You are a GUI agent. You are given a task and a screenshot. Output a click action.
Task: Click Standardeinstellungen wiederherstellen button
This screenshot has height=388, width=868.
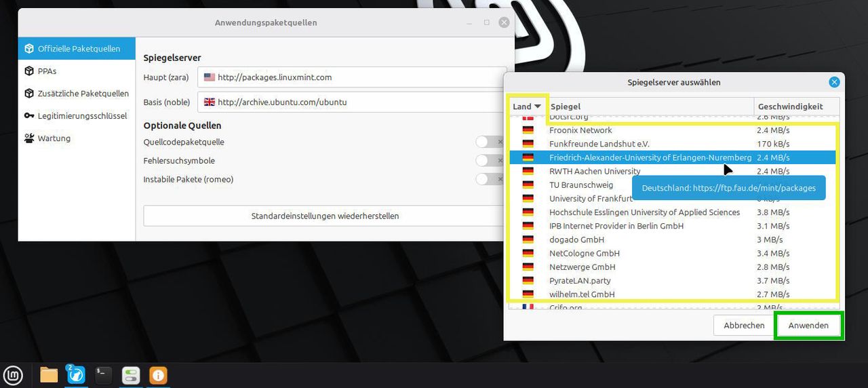click(x=325, y=216)
